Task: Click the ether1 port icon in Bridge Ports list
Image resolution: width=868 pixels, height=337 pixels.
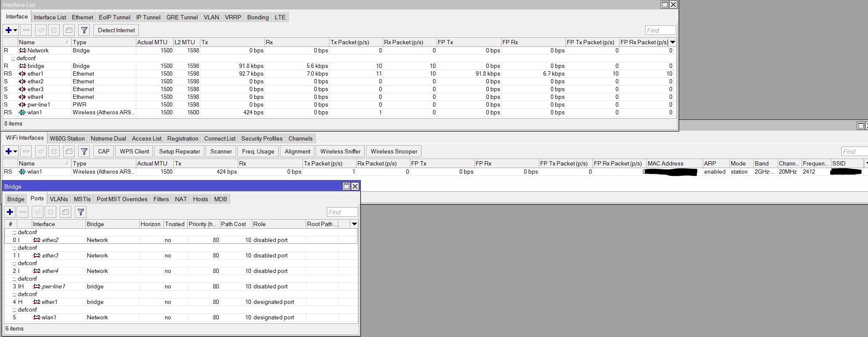Action: click(x=37, y=302)
